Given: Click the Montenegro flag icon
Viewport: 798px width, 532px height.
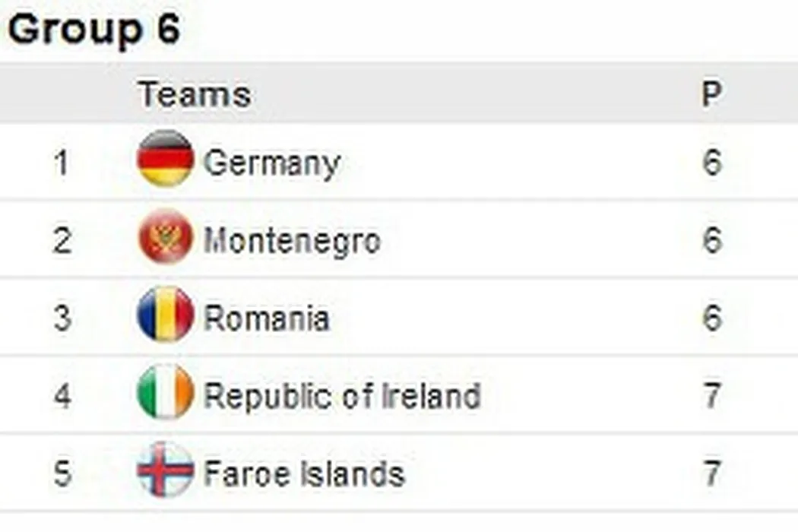Looking at the screenshot, I should [x=165, y=239].
